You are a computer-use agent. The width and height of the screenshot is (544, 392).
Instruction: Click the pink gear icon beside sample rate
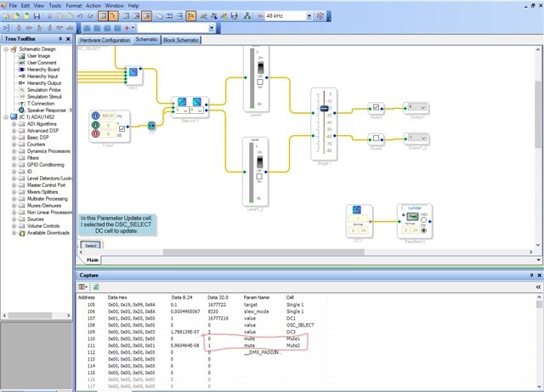[x=320, y=16]
